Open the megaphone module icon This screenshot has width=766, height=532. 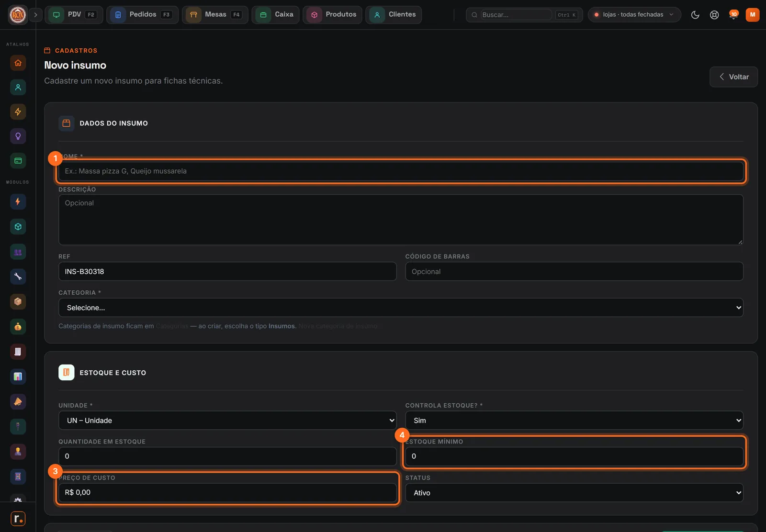tap(18, 401)
